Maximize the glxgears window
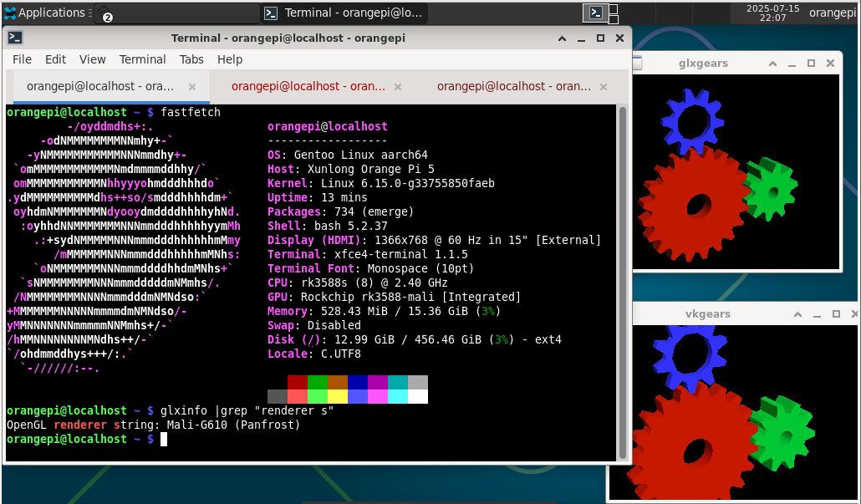 [811, 64]
